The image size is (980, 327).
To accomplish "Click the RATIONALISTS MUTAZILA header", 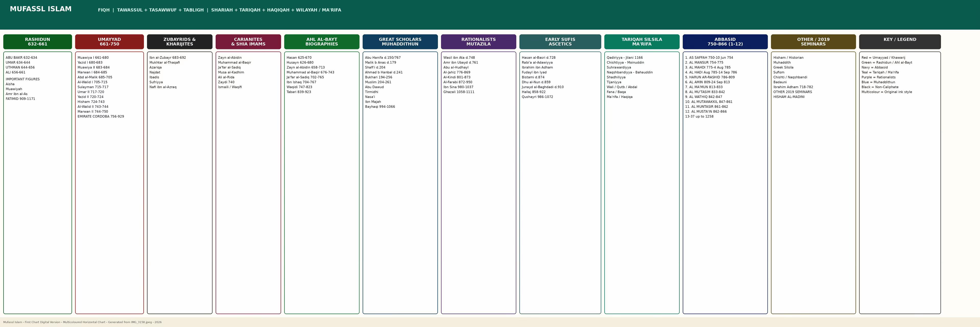I will (x=479, y=42).
